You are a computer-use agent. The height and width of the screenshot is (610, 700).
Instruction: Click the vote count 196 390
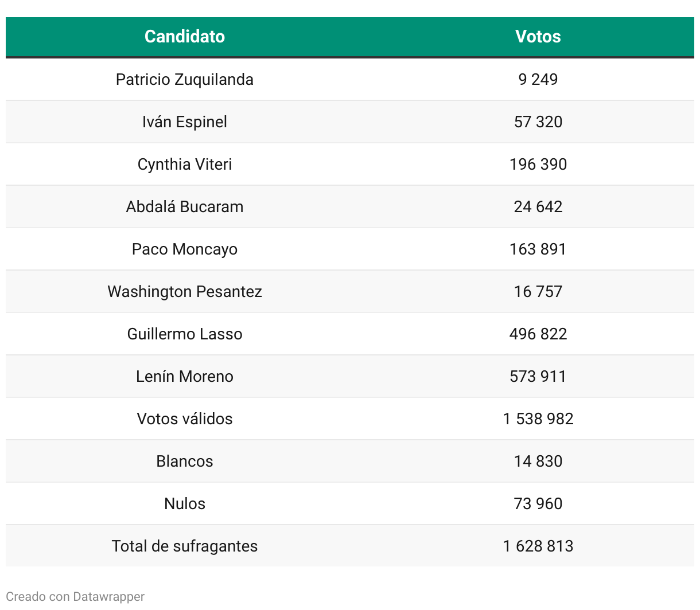538,164
